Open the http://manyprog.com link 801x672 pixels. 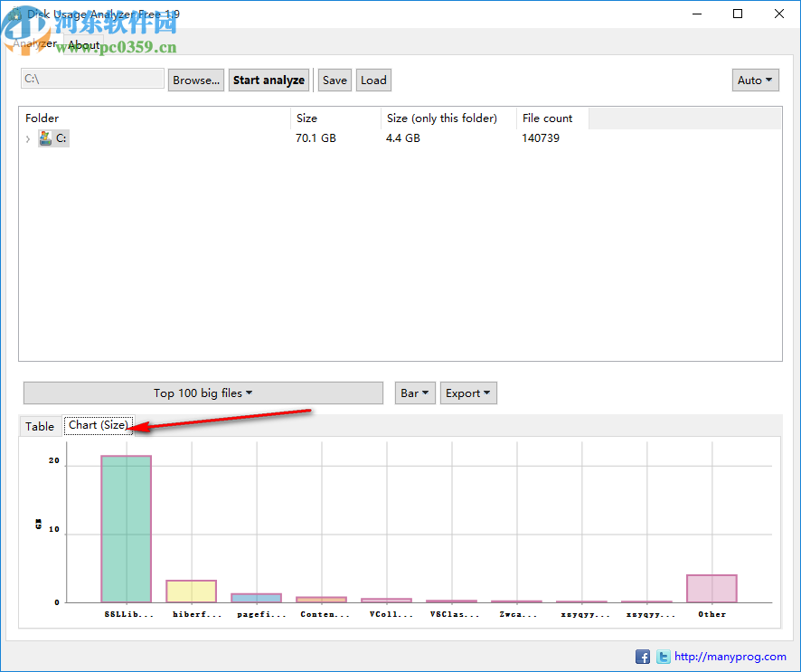point(730,657)
